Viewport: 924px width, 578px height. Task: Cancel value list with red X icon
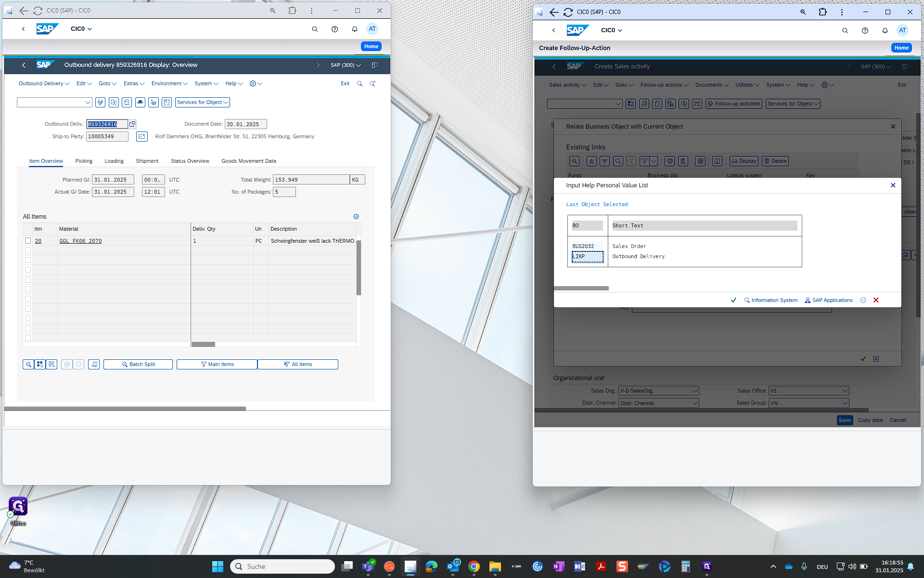coord(876,300)
